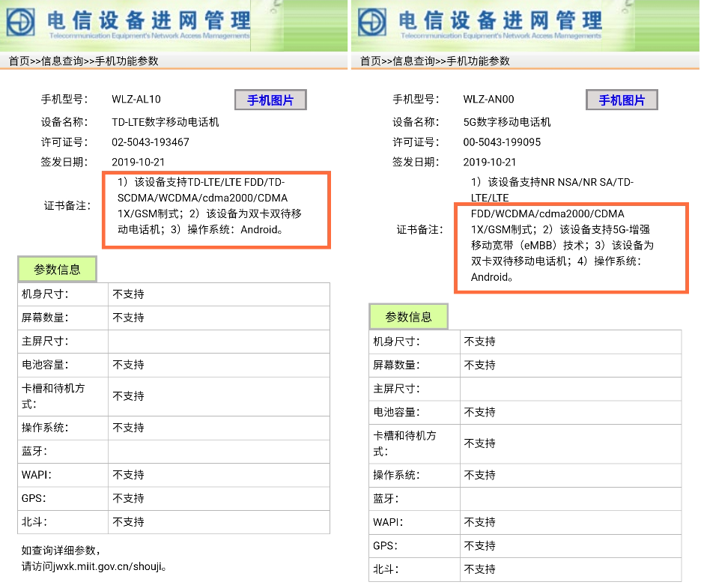
Task: Click 手机功能参数 breadcrumb on the WLZ-AL10 page
Action: click(x=127, y=61)
